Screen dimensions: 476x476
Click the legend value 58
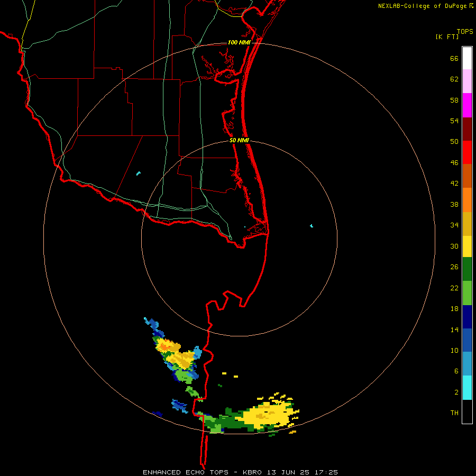tap(454, 100)
